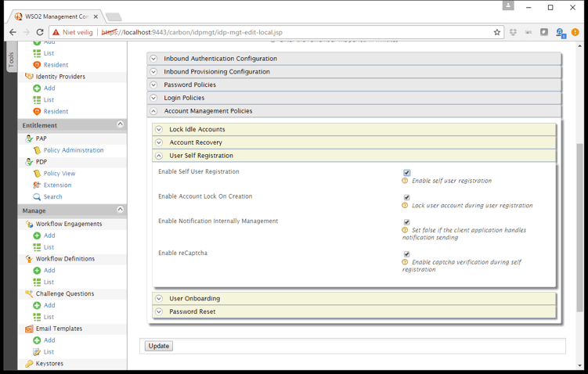Open Add link under Challenge Questions

click(x=49, y=305)
